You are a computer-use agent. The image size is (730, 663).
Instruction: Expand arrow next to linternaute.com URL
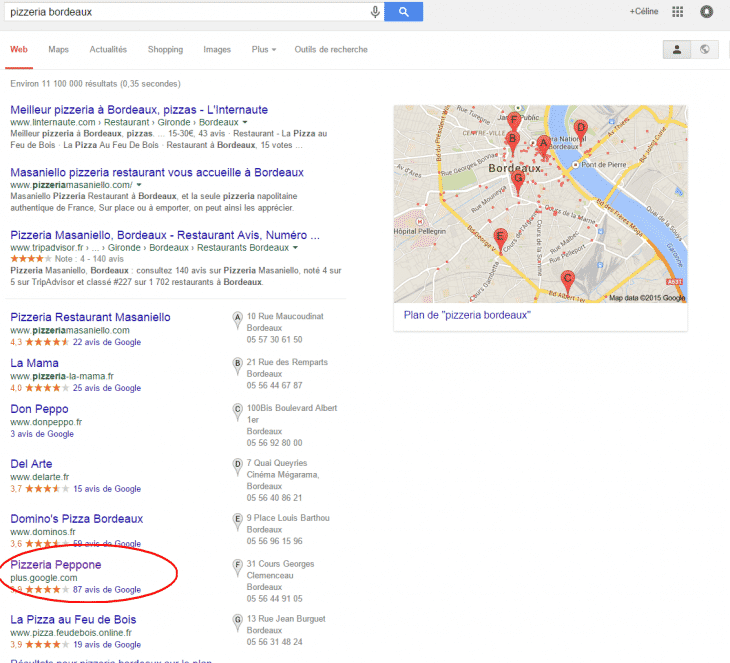244,122
